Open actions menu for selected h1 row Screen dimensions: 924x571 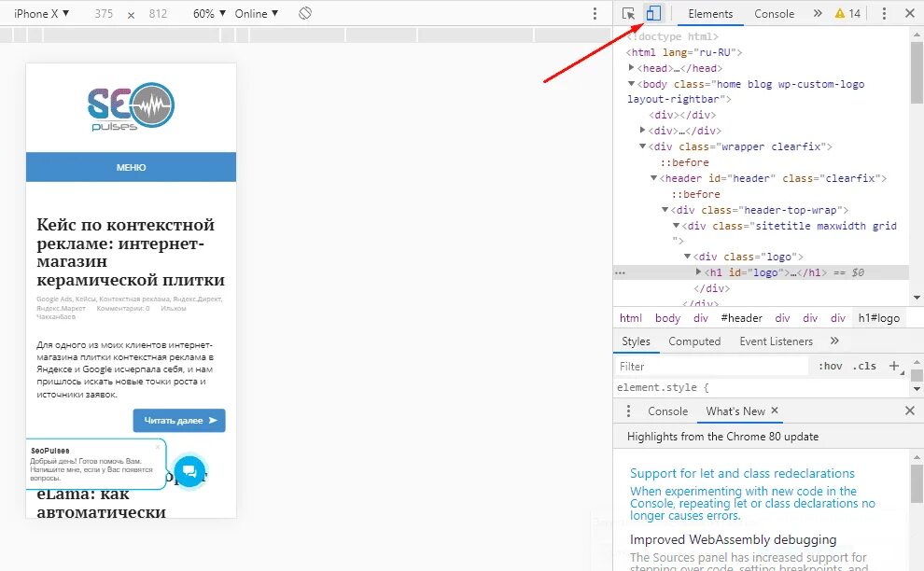[620, 272]
